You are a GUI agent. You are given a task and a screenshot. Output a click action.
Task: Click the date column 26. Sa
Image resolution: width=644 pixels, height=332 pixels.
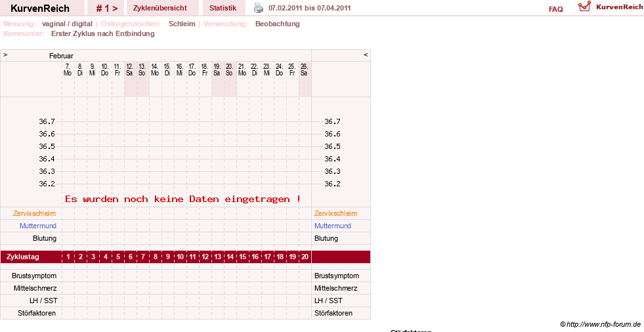304,70
